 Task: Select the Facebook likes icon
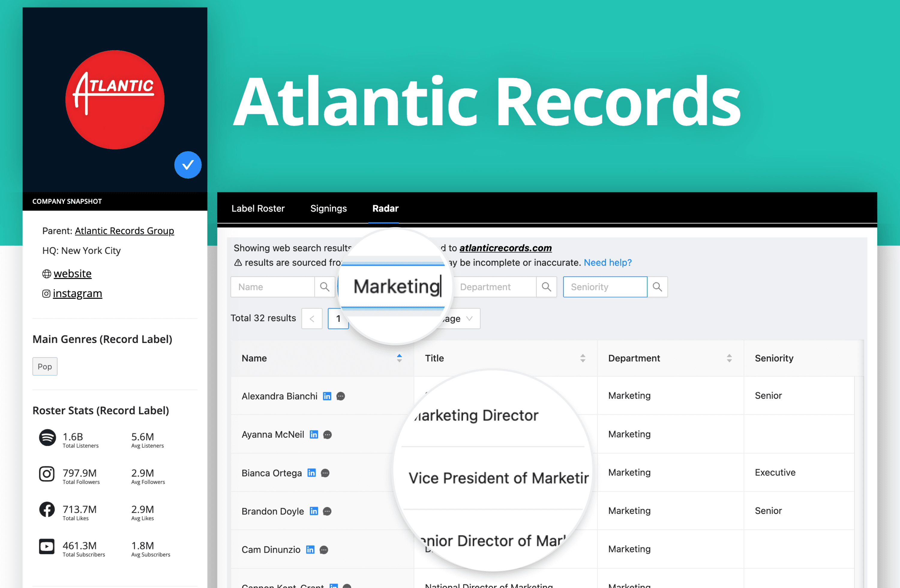46,509
